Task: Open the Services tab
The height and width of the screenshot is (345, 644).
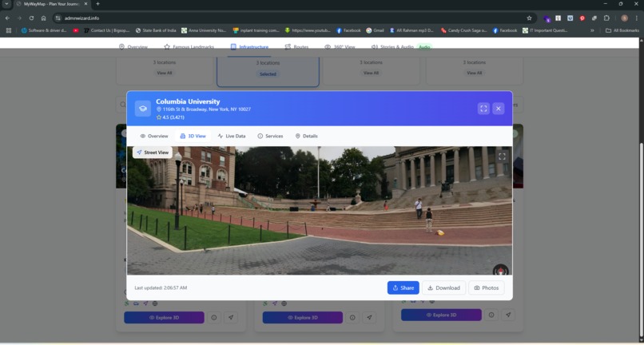Action: click(270, 136)
